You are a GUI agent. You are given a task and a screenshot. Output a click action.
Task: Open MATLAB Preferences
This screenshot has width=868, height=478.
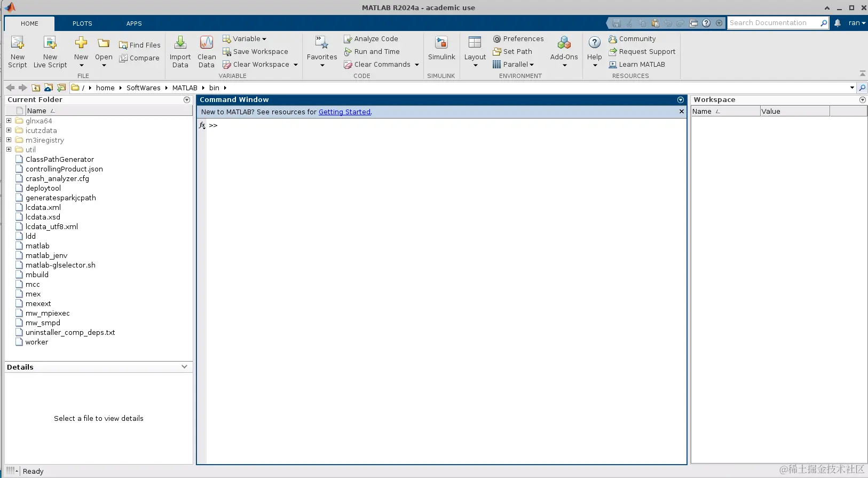click(x=518, y=38)
